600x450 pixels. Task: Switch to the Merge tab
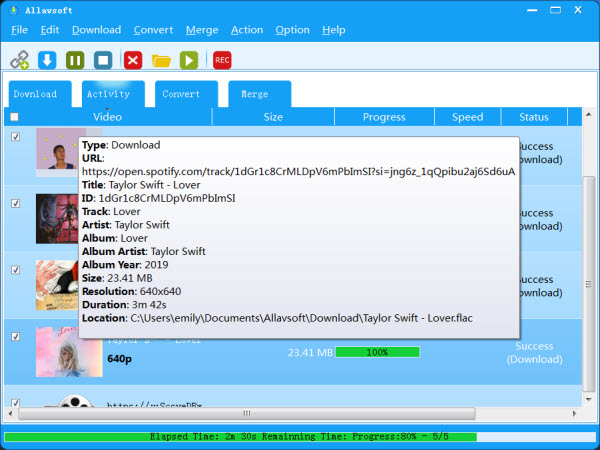click(x=259, y=94)
